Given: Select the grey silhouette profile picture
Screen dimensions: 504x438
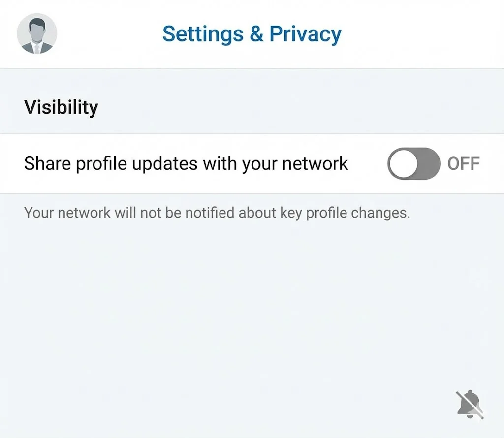Looking at the screenshot, I should coord(37,33).
